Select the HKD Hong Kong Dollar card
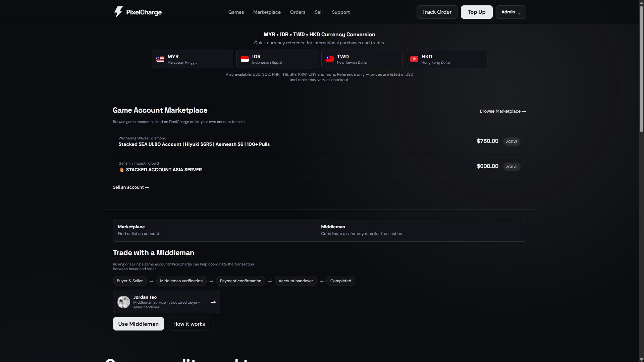 446,59
